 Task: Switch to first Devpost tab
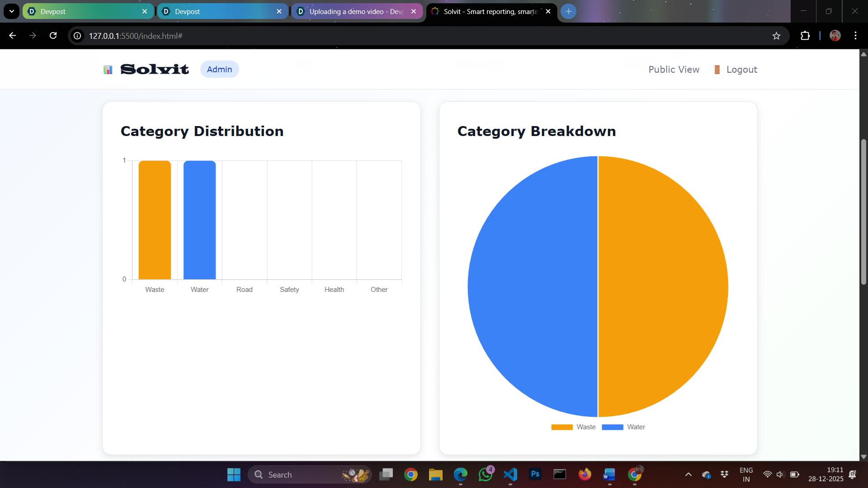tap(88, 11)
